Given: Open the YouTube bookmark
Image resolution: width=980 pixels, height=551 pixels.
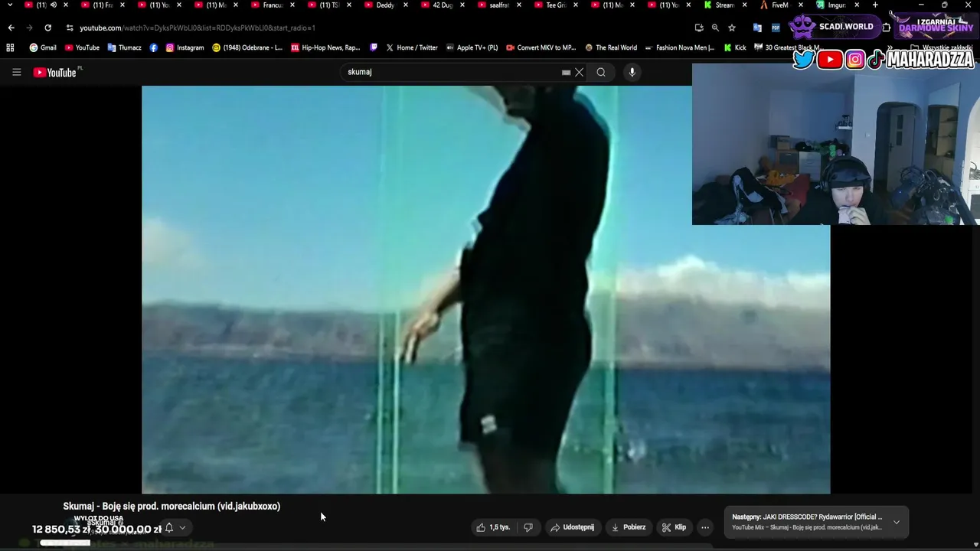Looking at the screenshot, I should pos(82,47).
